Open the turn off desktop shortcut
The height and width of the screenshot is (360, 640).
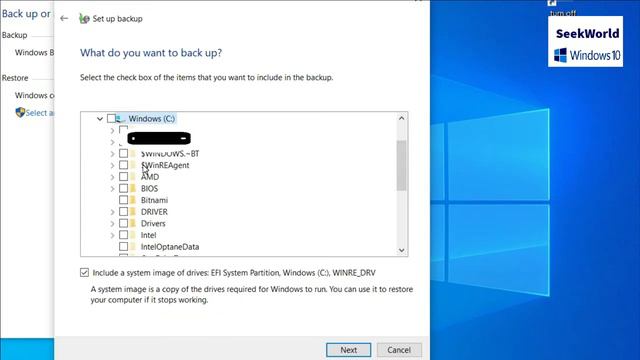562,8
